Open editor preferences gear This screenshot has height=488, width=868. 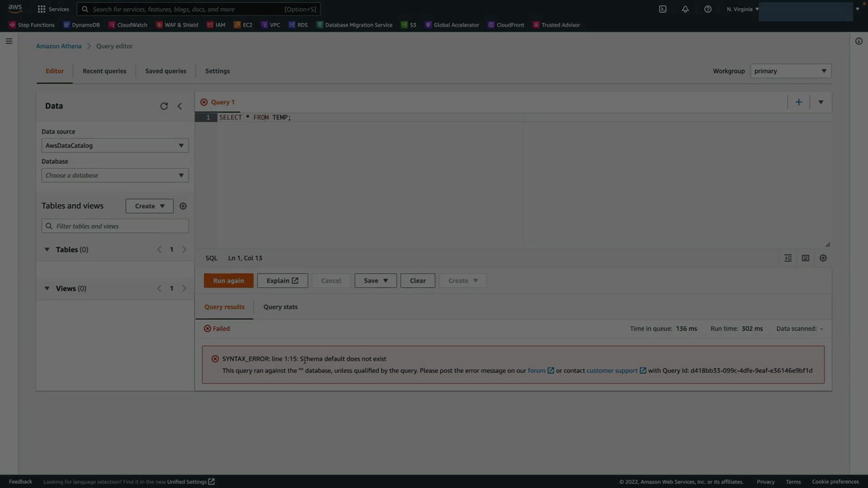pyautogui.click(x=823, y=258)
